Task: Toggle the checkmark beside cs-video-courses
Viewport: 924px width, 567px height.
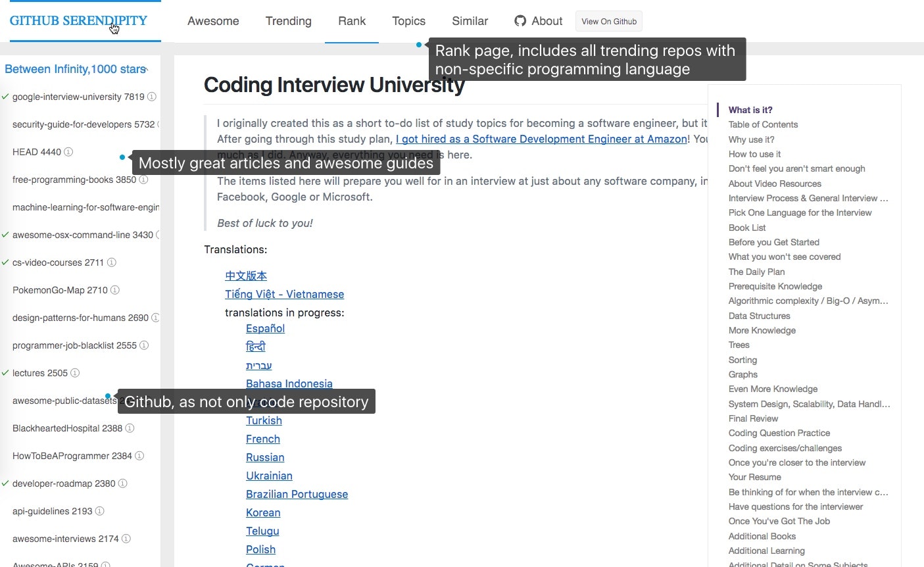Action: (6, 262)
